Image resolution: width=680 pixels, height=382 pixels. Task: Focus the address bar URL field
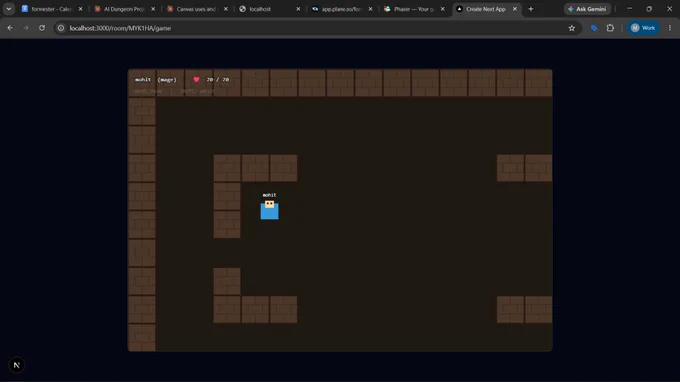[317, 28]
